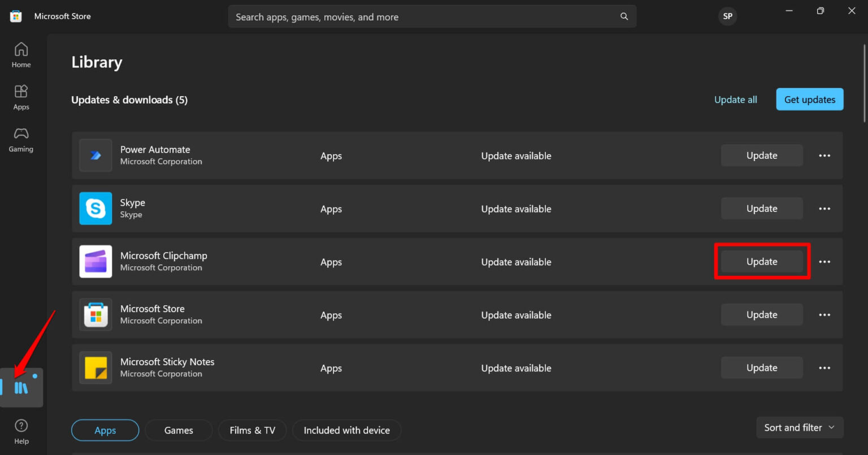Open the Library icon in sidebar
The width and height of the screenshot is (868, 455).
click(x=21, y=388)
